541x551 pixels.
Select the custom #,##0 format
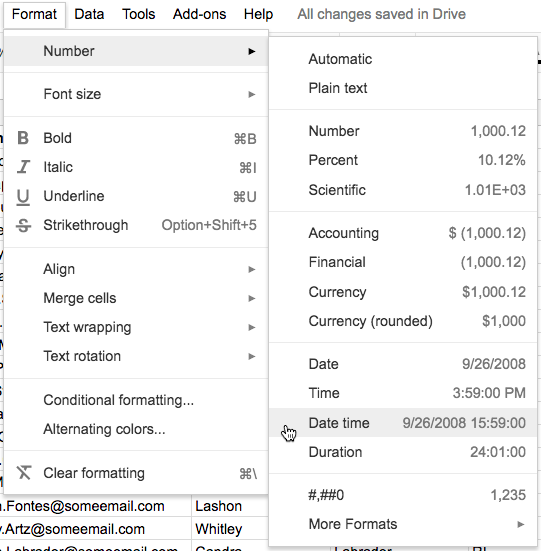pyautogui.click(x=403, y=495)
